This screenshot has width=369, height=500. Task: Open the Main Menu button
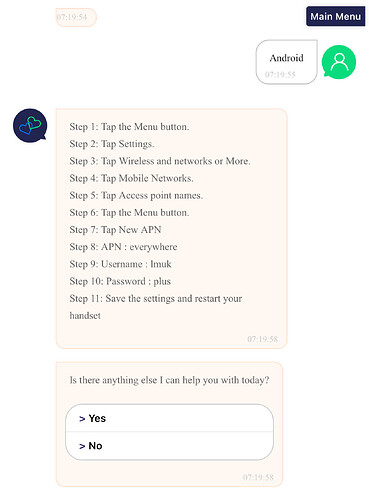[335, 16]
